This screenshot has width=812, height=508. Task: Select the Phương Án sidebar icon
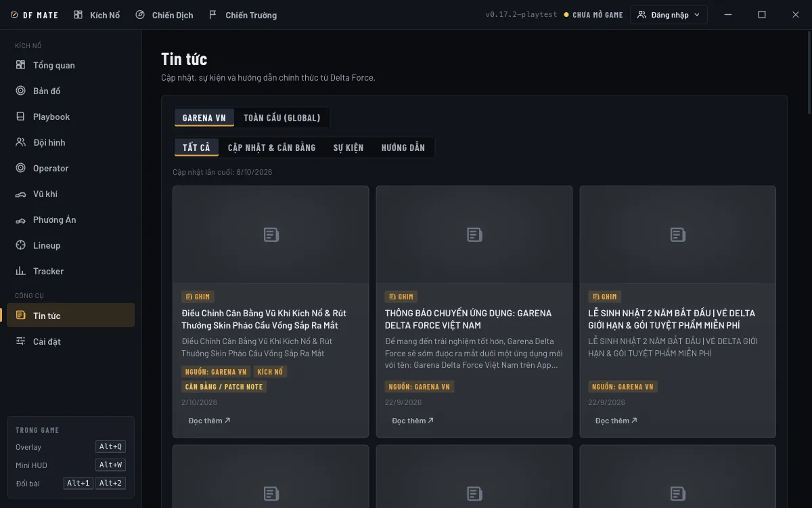coord(20,219)
